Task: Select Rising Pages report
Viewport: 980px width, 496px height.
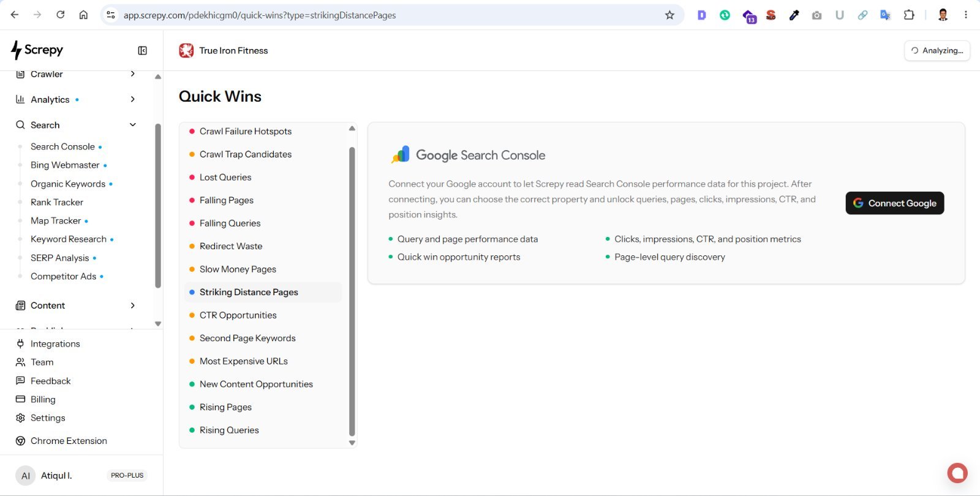Action: (263, 407)
